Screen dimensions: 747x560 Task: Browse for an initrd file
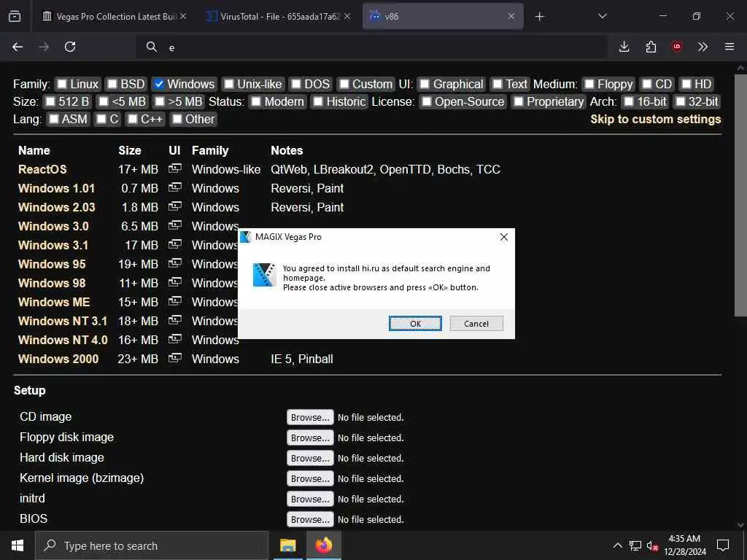(310, 499)
